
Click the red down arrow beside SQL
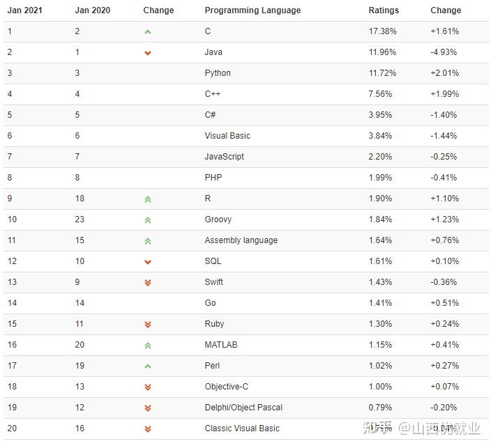[148, 262]
